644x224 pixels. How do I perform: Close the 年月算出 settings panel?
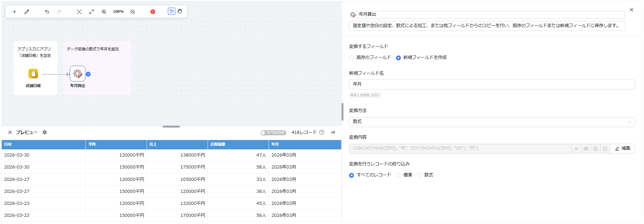pyautogui.click(x=631, y=10)
